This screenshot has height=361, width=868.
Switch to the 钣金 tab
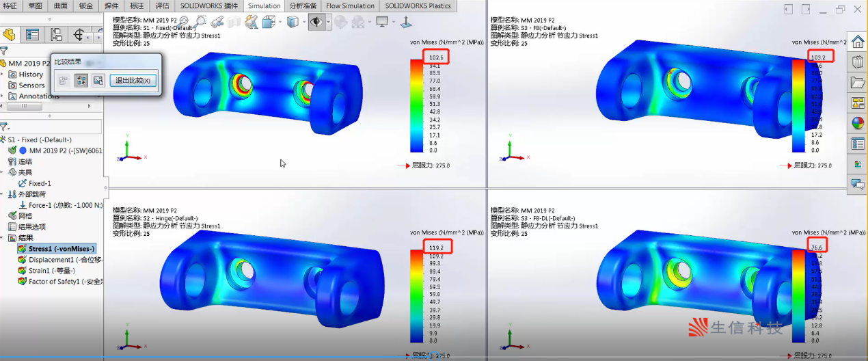pos(86,5)
